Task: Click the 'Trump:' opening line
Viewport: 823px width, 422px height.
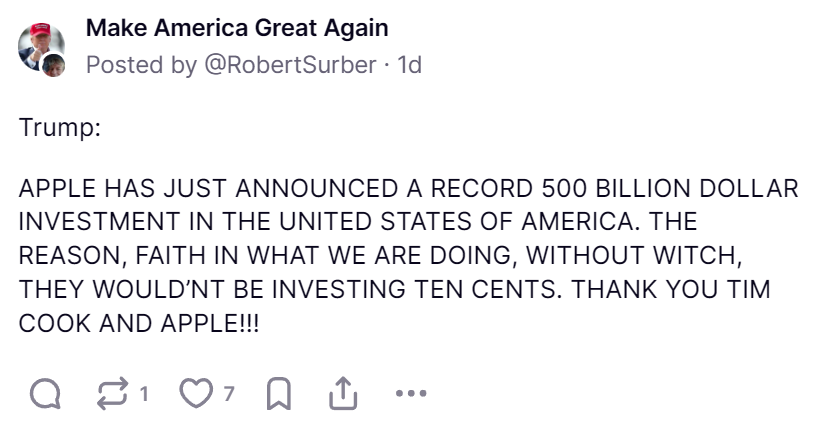Action: click(60, 128)
